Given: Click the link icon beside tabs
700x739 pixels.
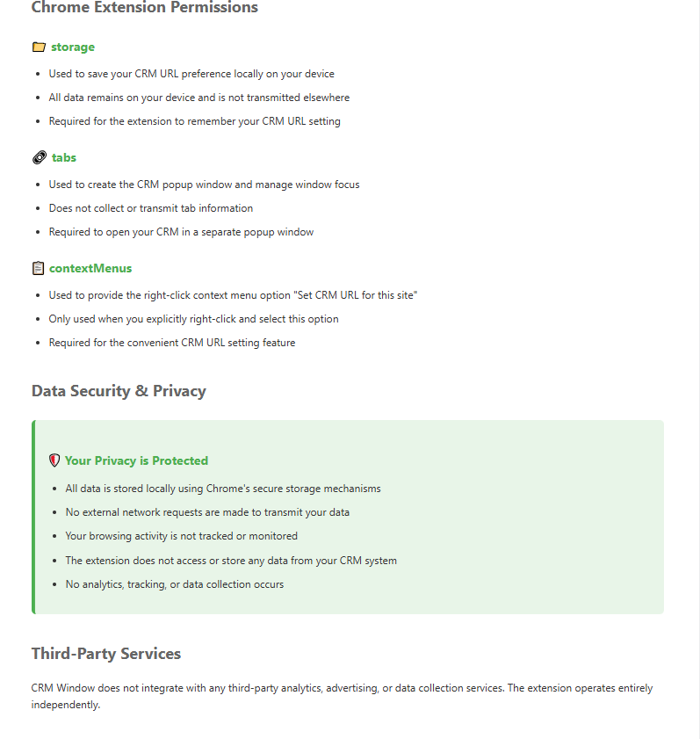Looking at the screenshot, I should (x=39, y=157).
